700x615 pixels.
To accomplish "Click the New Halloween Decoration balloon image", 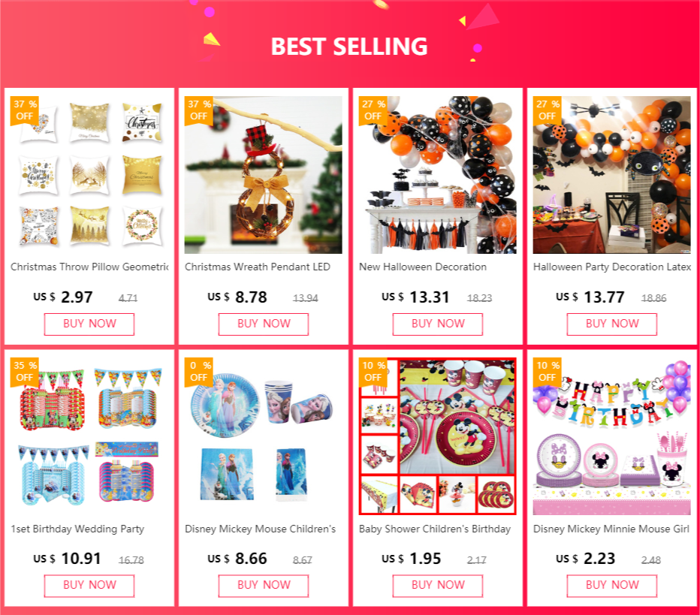I will pos(437,174).
